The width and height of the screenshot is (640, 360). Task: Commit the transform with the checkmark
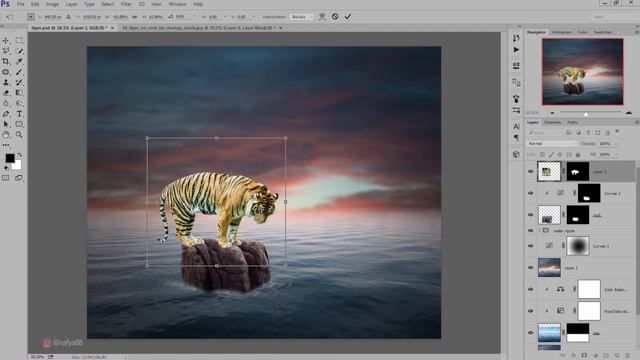tap(348, 17)
